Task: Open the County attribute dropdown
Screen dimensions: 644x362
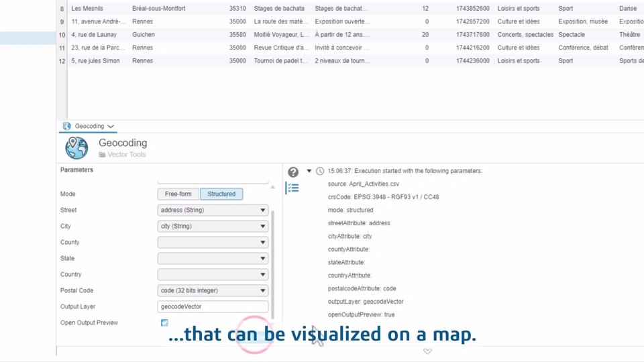Action: [x=213, y=242]
